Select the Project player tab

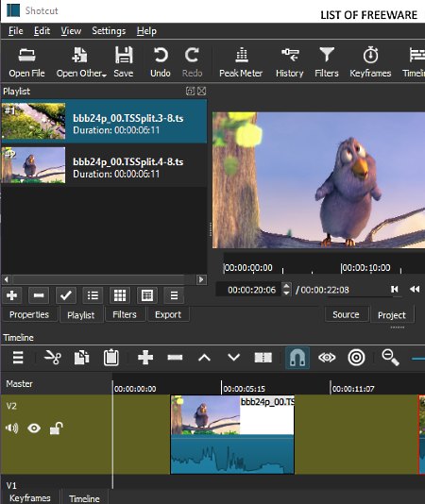(x=392, y=314)
